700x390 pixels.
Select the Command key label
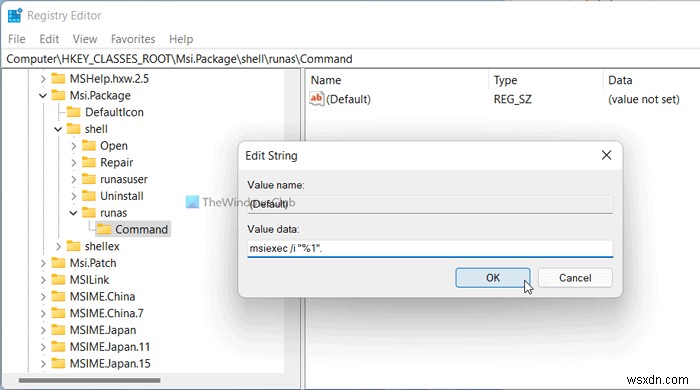pos(142,229)
